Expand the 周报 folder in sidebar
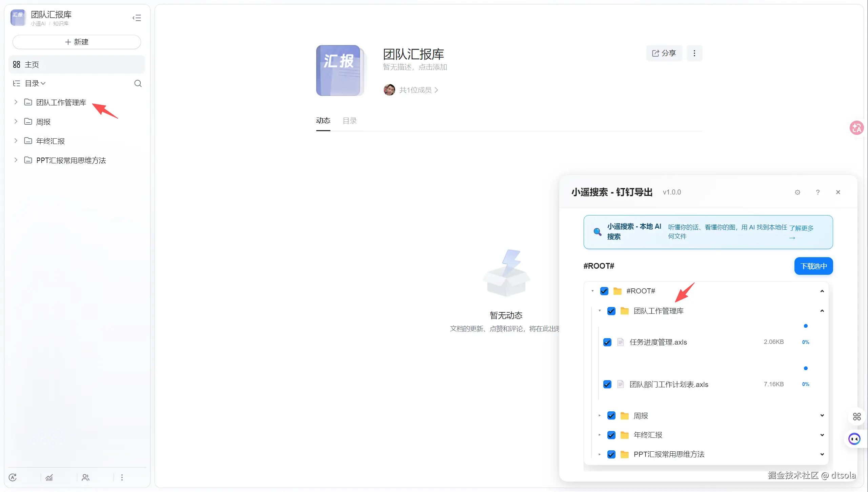This screenshot has width=868, height=492. (16, 122)
